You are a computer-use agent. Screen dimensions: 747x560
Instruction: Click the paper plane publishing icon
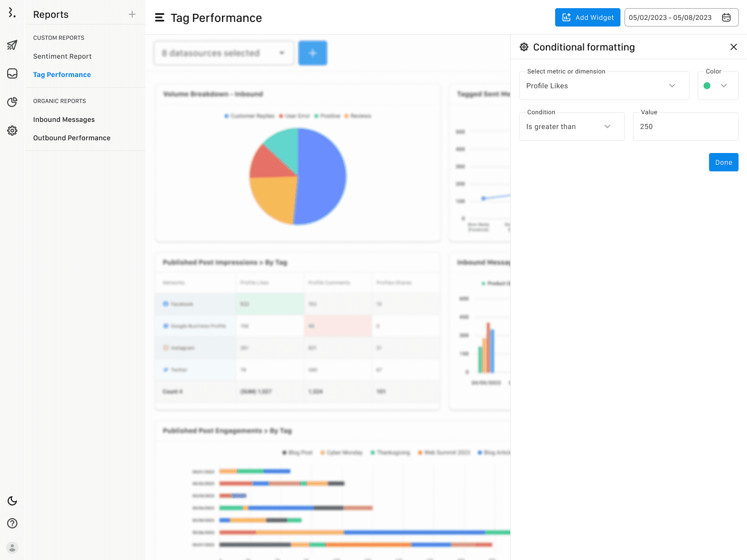click(x=12, y=45)
